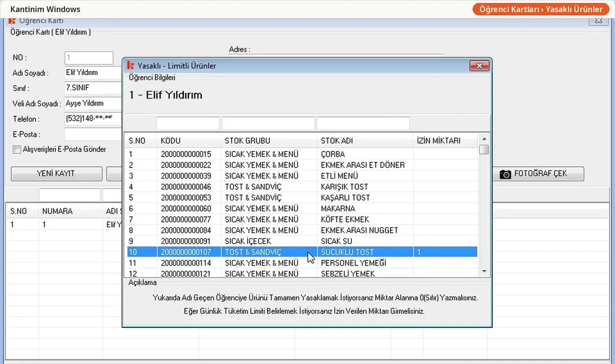Click the E-Posta input field

click(93, 134)
